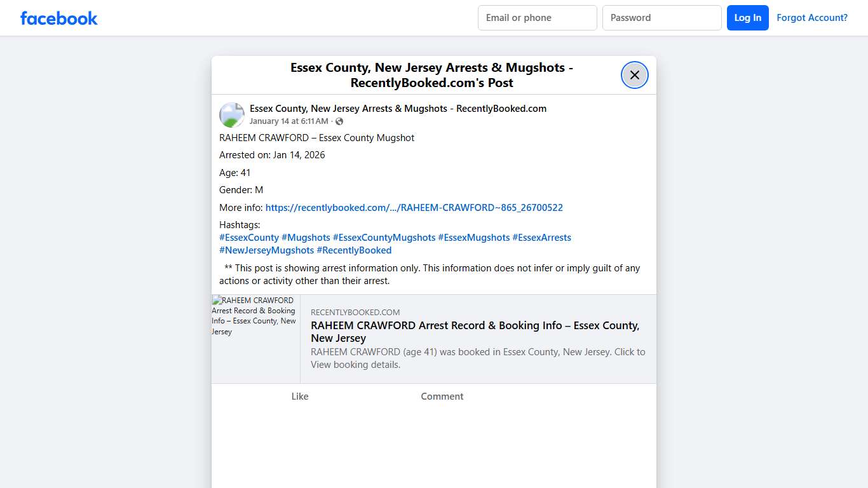Focus the Password input field
Image resolution: width=868 pixels, height=488 pixels.
coord(661,18)
